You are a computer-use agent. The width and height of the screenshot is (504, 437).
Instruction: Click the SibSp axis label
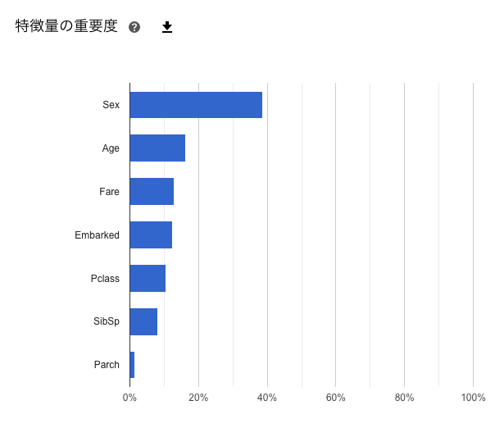107,321
